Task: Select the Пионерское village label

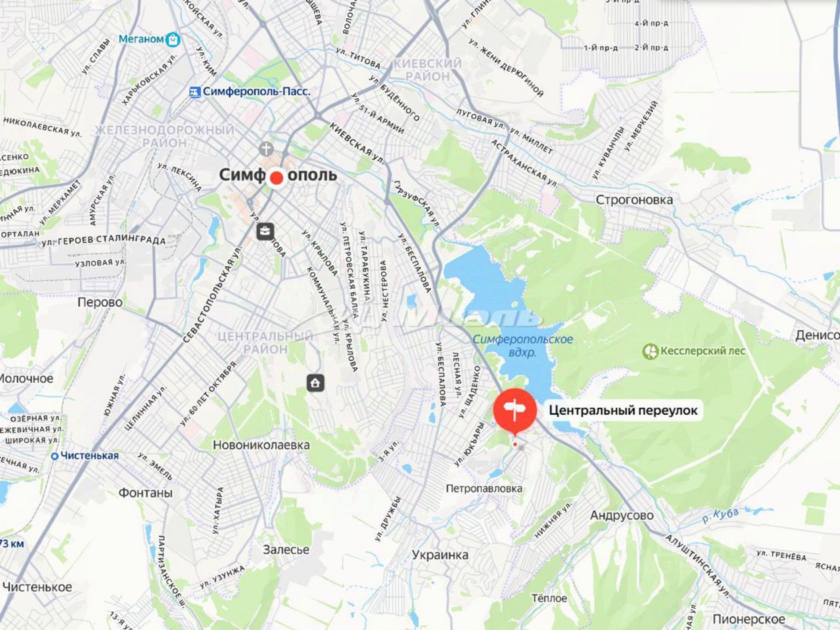Action: click(x=749, y=619)
